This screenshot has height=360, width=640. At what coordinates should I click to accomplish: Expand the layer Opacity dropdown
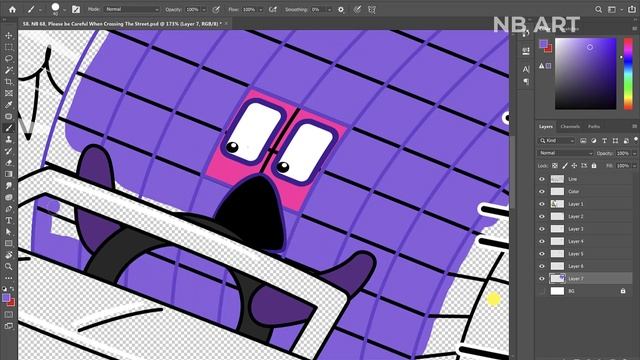click(634, 153)
